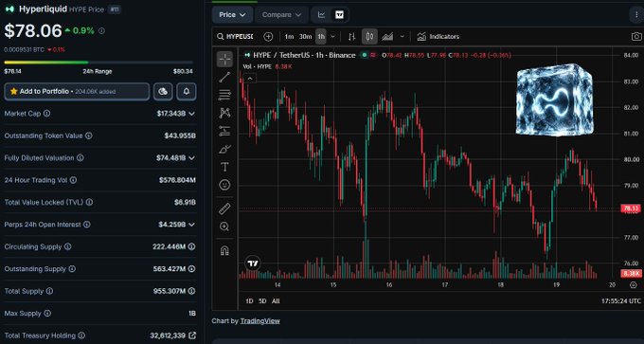This screenshot has width=644, height=344.
Task: Click Add to Portfolio button
Action: [x=77, y=91]
